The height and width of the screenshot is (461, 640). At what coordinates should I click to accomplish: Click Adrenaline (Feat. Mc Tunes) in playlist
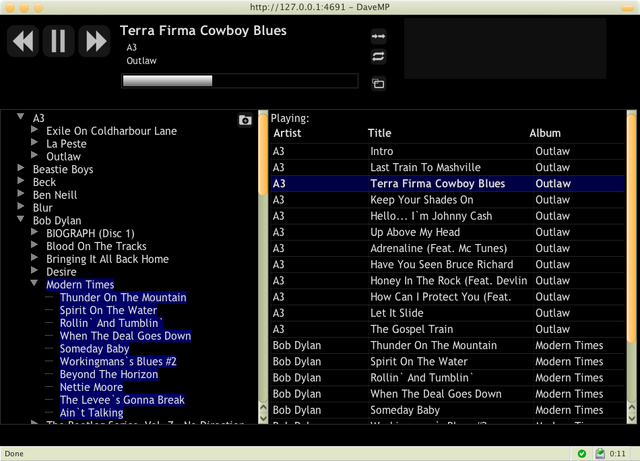coord(448,248)
